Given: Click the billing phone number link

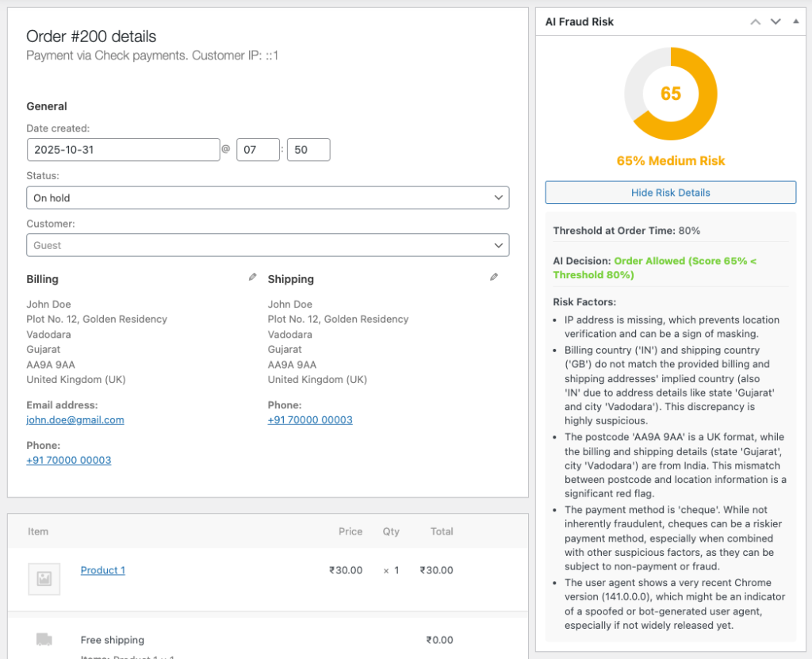Looking at the screenshot, I should coord(69,460).
